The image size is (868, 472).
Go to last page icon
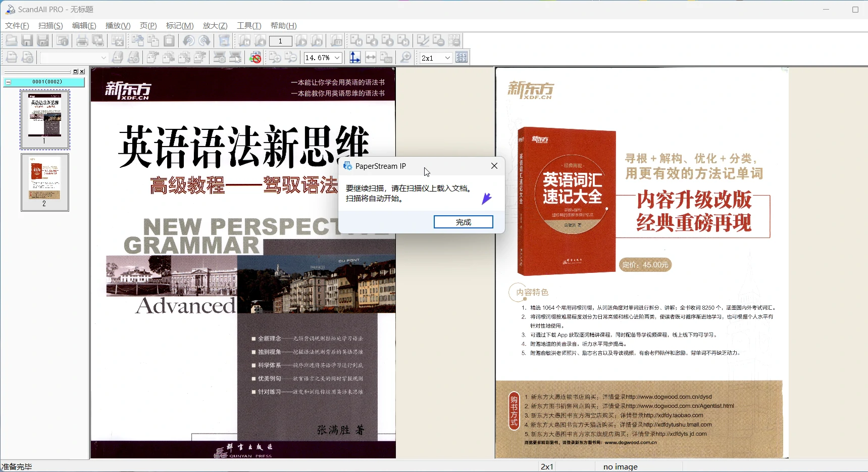(x=317, y=41)
